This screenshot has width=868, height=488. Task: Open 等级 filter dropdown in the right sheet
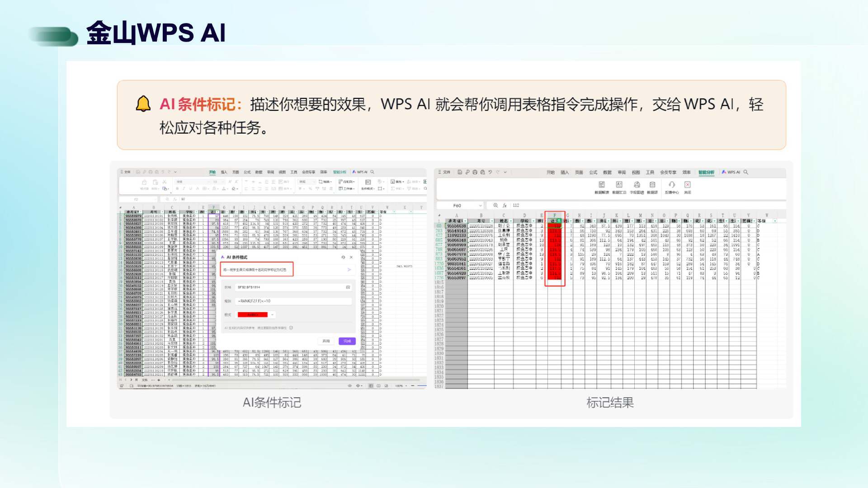775,221
